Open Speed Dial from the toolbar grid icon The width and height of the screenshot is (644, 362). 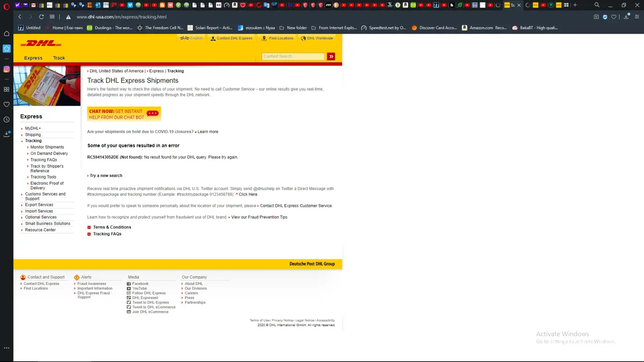(x=52, y=17)
